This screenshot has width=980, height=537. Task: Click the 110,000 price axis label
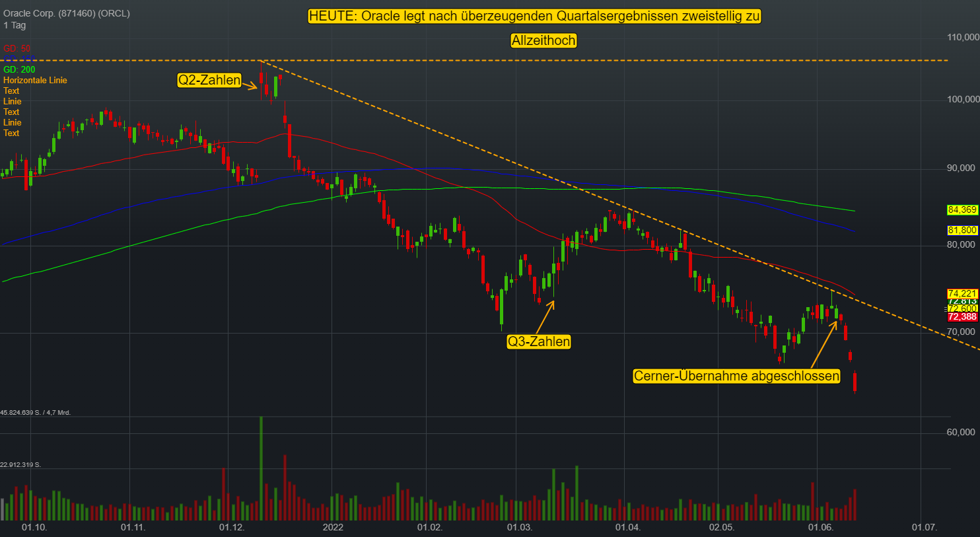(x=963, y=37)
